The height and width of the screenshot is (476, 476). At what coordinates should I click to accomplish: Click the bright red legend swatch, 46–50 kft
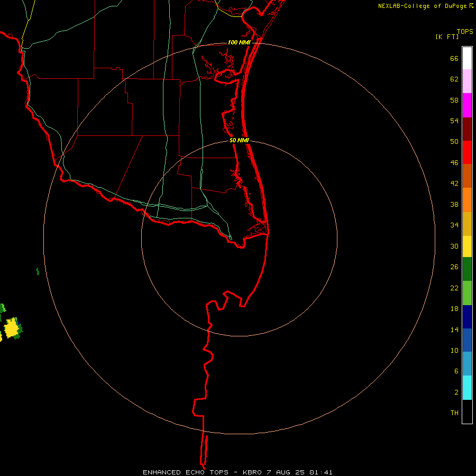click(x=467, y=153)
